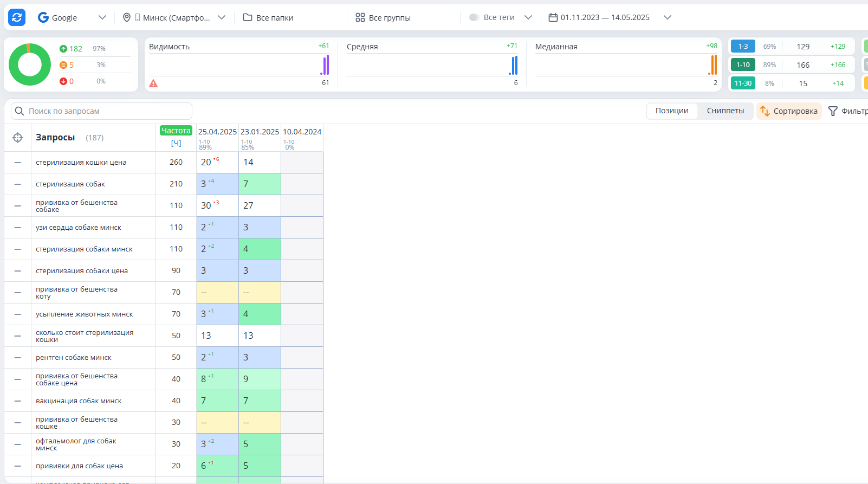Click the groups grid icon
Image resolution: width=868 pixels, height=484 pixels.
[360, 17]
